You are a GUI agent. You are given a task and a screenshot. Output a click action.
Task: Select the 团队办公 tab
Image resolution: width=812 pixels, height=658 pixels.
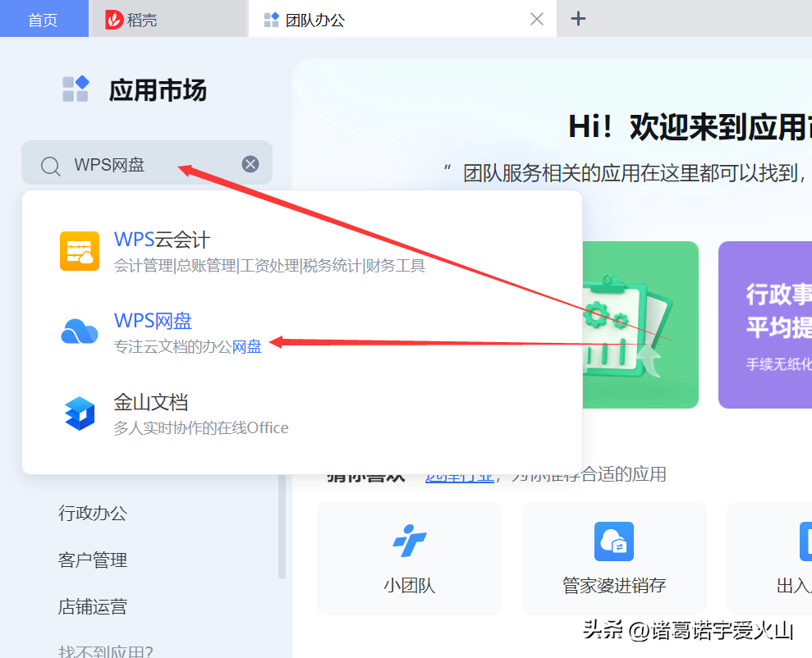(401, 19)
